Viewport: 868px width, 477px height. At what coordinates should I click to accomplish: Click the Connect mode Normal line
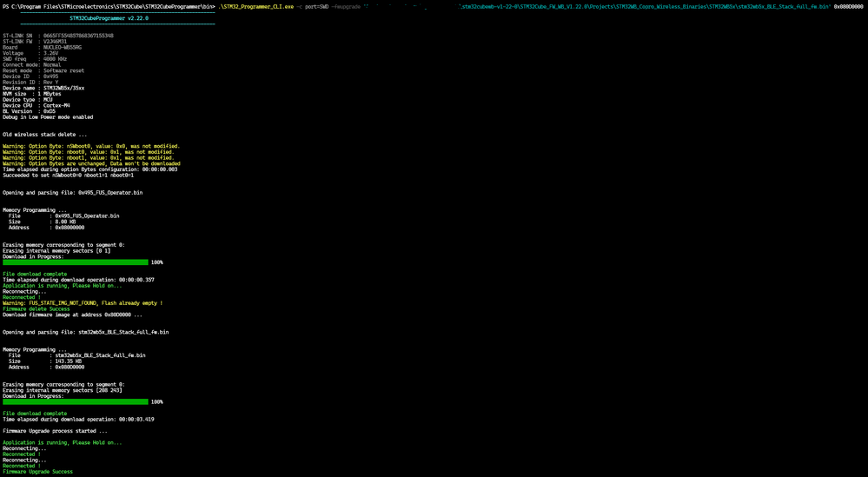[x=32, y=65]
